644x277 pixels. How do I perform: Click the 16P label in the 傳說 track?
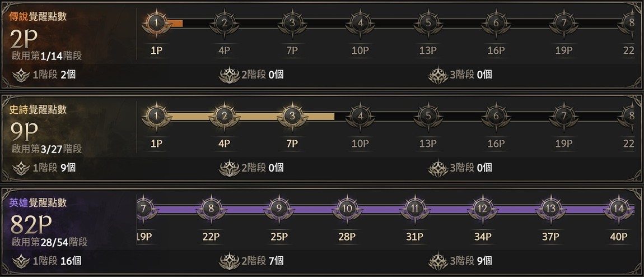pyautogui.click(x=496, y=50)
